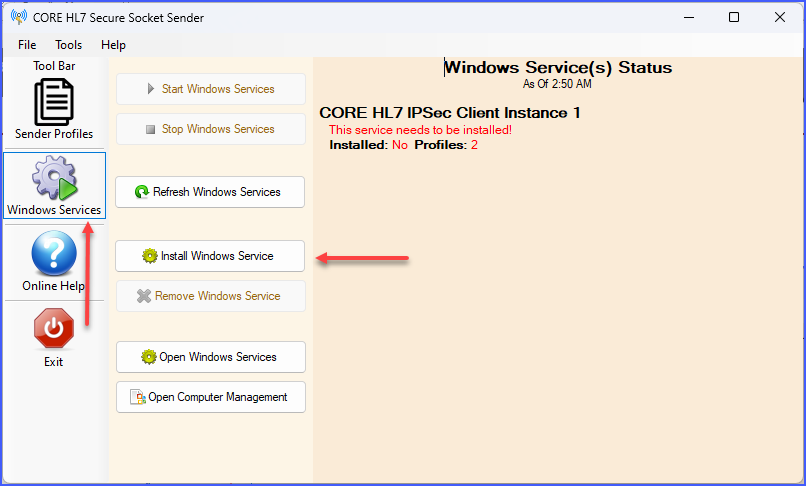Minimize the CORE HL7 window
This screenshot has width=806, height=486.
[x=689, y=17]
